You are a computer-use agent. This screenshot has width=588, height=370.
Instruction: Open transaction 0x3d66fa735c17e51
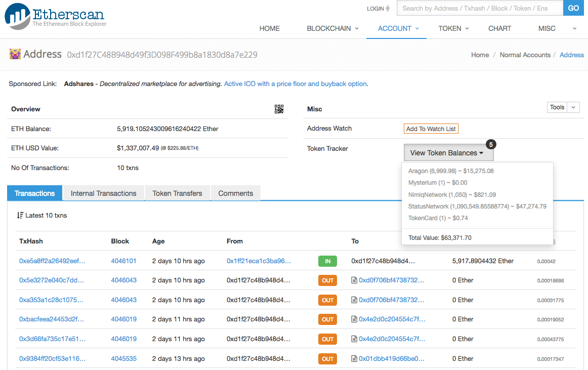click(52, 339)
